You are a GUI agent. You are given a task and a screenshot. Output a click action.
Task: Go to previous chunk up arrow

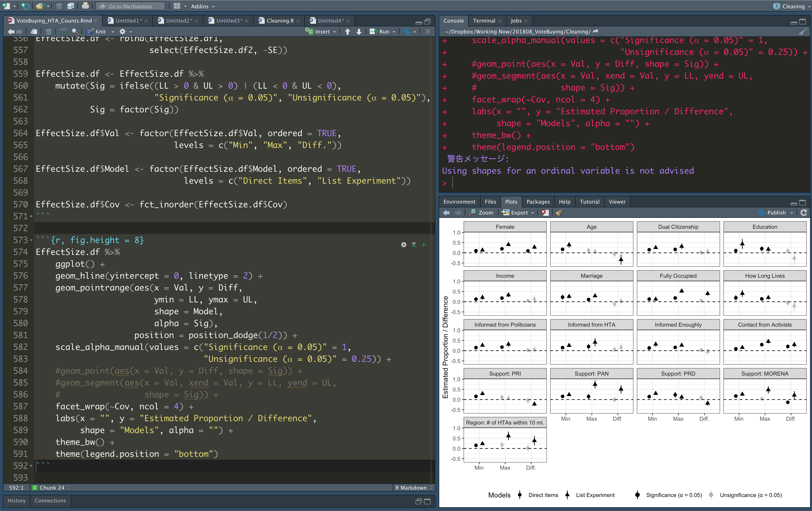click(x=347, y=31)
